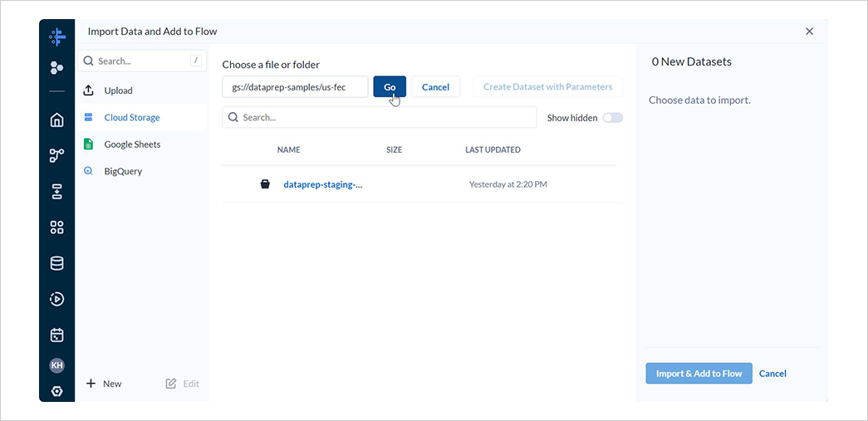Click the '0 New Datasets' heading

tap(691, 61)
